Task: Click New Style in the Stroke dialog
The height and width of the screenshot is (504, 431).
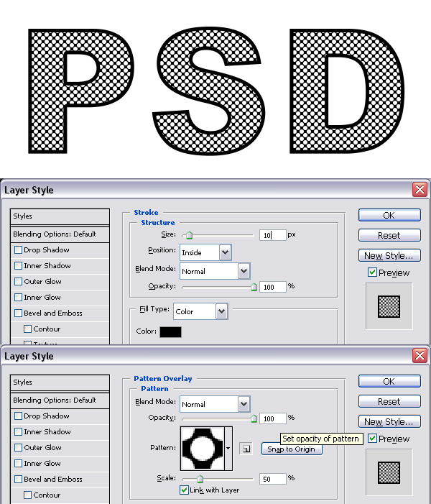Action: tap(389, 255)
